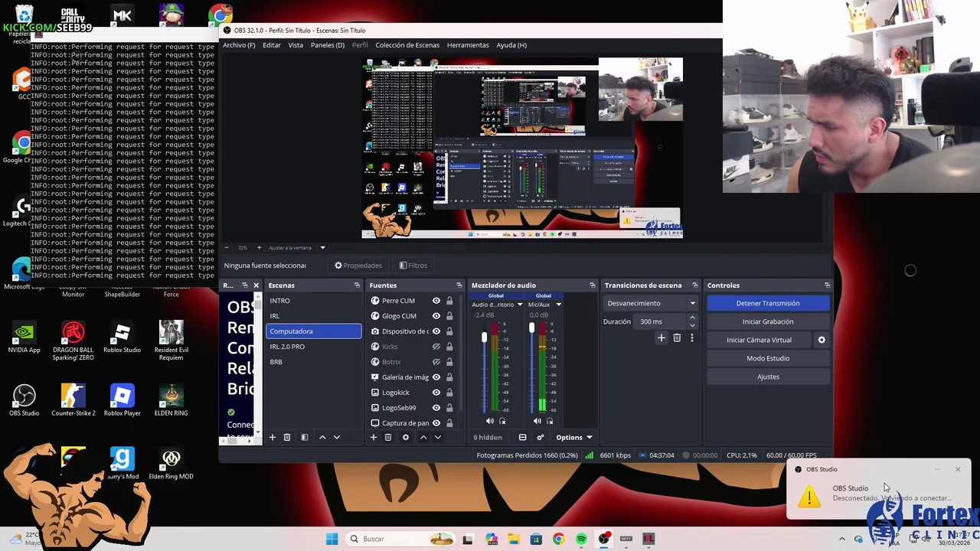This screenshot has height=551, width=980.
Task: Open the Archivo menu
Action: (239, 45)
